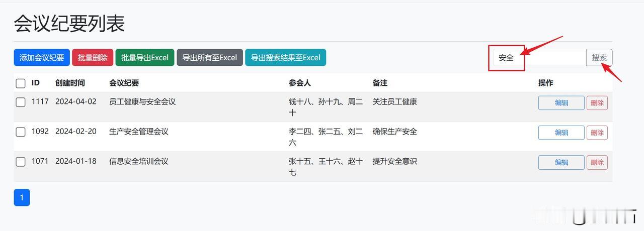This screenshot has width=644, height=231.
Task: Delete the 信息安全培训会议 record
Action: point(597,162)
